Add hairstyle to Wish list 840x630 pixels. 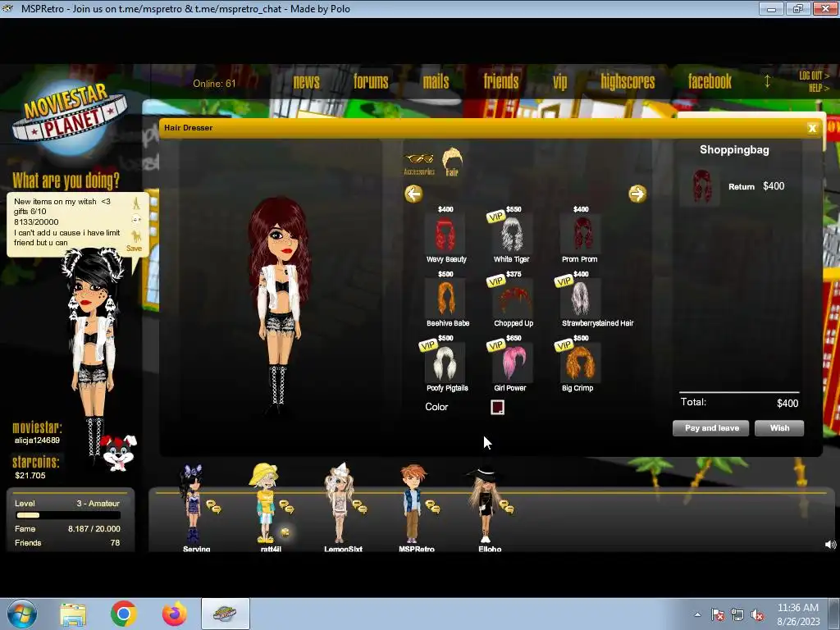tap(779, 428)
